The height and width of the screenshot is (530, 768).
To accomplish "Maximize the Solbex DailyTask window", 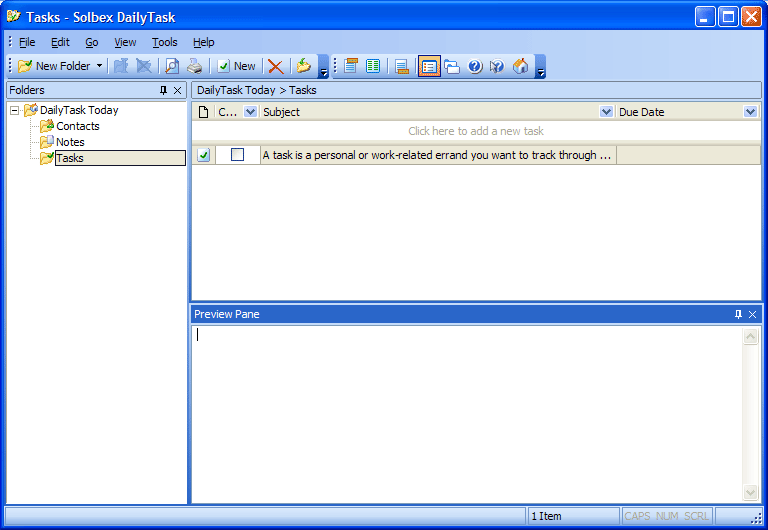I will tap(728, 17).
